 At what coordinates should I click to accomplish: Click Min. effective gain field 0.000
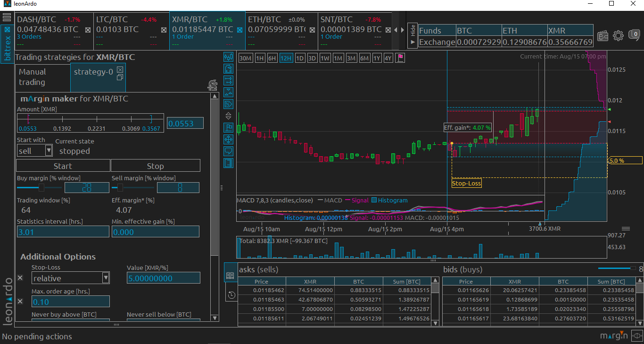(156, 232)
